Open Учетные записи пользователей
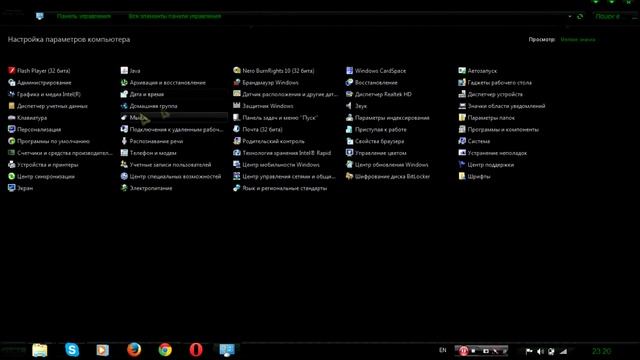This screenshot has height=360, width=640. point(171,165)
